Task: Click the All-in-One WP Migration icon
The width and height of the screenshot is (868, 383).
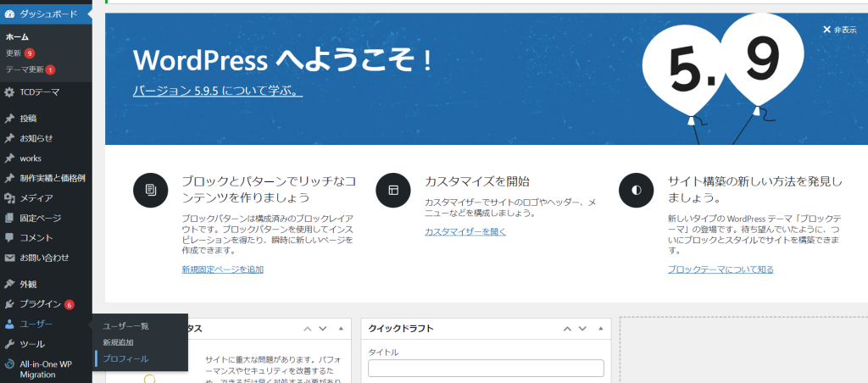Action: 9,364
